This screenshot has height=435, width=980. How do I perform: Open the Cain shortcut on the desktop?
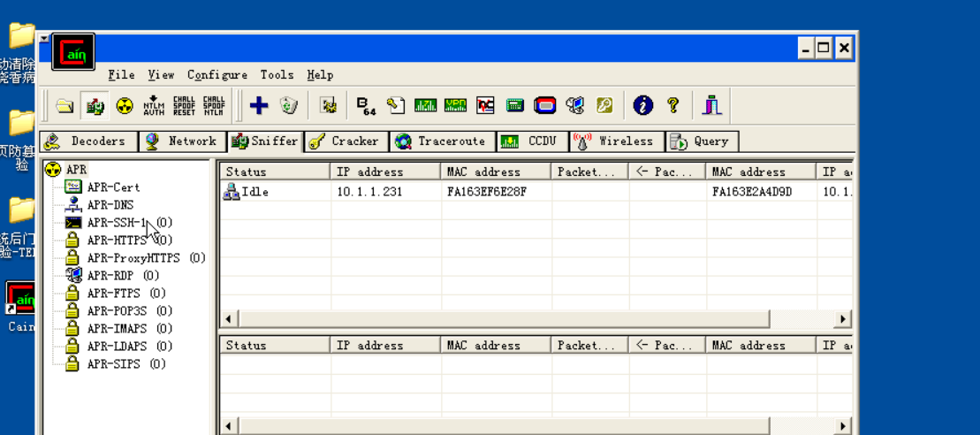20,306
